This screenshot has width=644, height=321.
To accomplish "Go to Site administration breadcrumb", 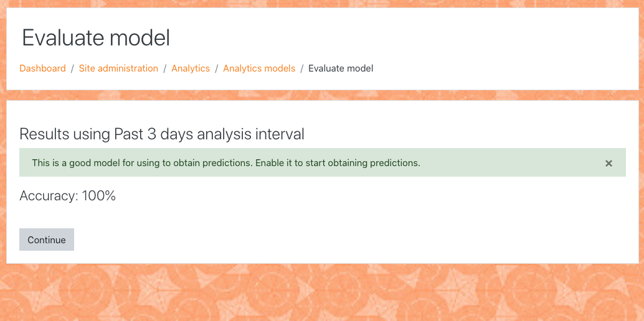I will coord(118,68).
